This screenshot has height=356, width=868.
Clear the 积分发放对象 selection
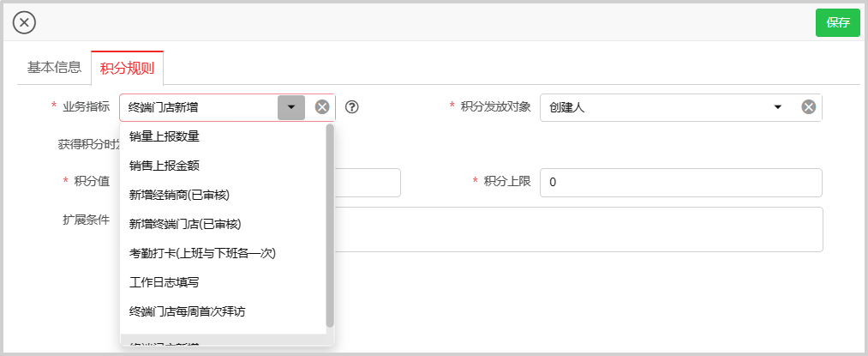(808, 107)
